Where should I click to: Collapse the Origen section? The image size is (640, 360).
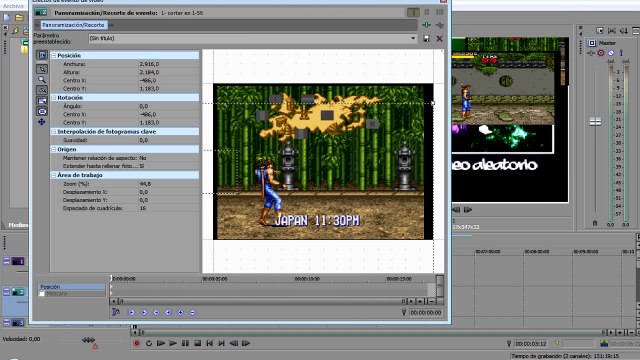pos(53,149)
